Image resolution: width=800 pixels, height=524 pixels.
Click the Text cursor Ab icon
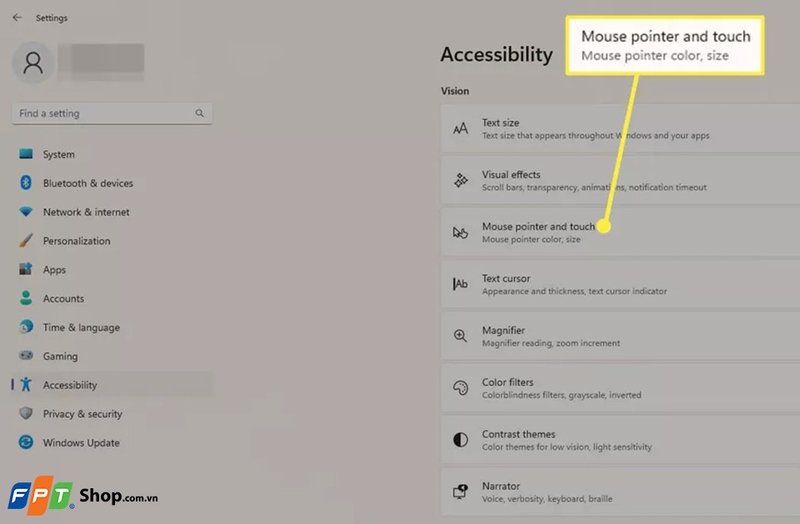coord(460,284)
